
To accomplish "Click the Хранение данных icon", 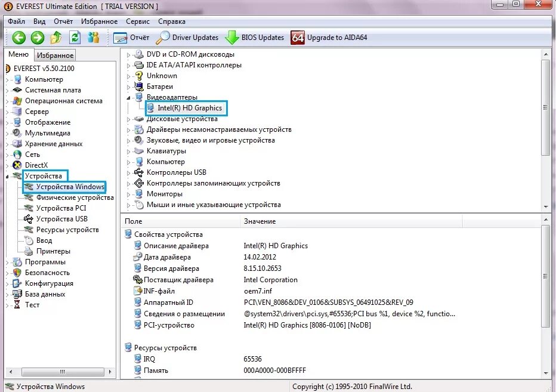I will [x=17, y=144].
